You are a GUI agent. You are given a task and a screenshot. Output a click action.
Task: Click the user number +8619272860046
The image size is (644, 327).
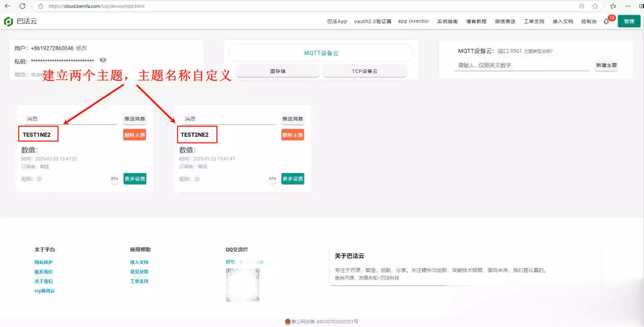[x=52, y=48]
